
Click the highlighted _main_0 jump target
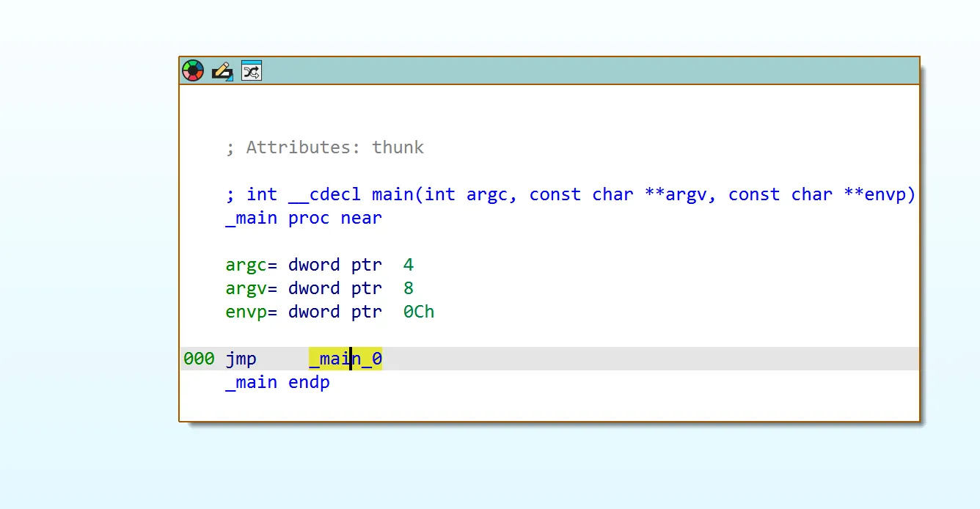click(x=345, y=359)
